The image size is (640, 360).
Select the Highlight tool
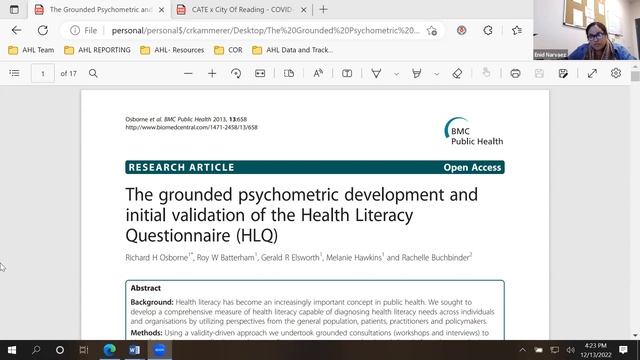coord(417,73)
